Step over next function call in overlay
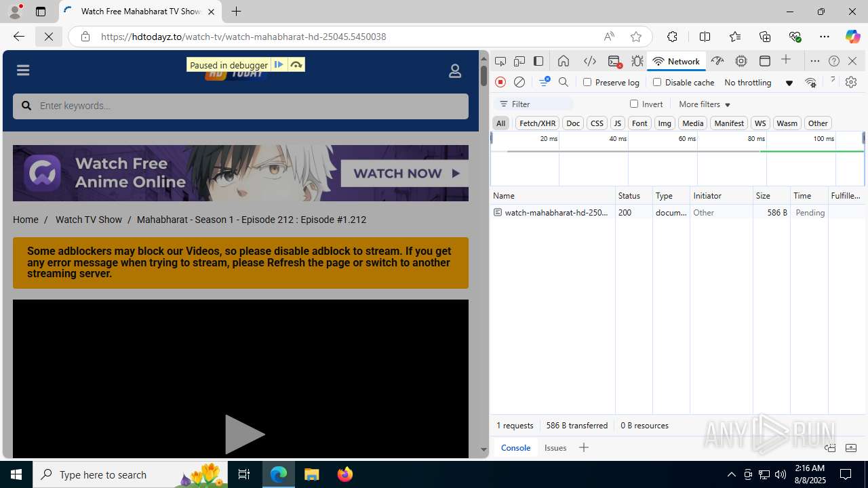 click(x=296, y=64)
